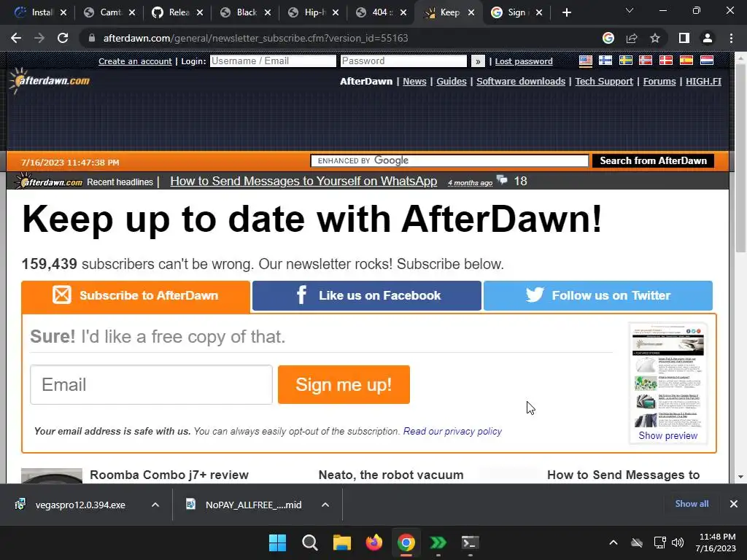Focus the Username / Email login field
Image resolution: width=747 pixels, height=560 pixels.
[x=273, y=61]
